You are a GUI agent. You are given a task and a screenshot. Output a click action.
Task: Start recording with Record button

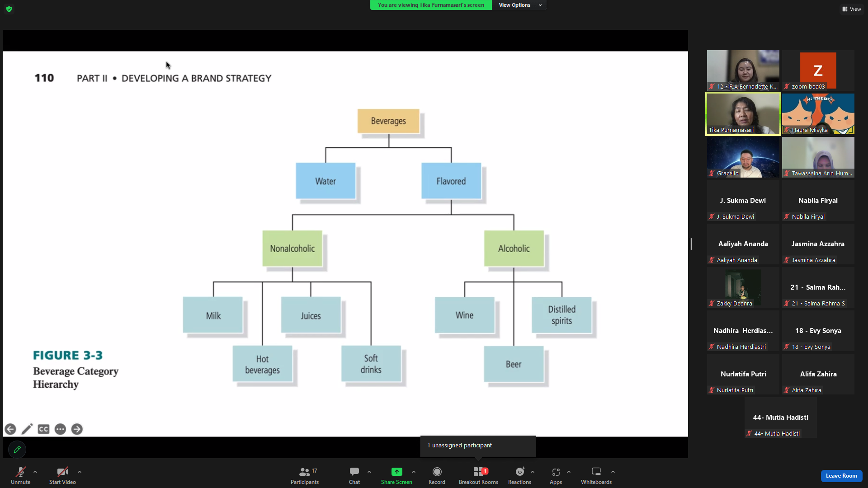click(437, 475)
